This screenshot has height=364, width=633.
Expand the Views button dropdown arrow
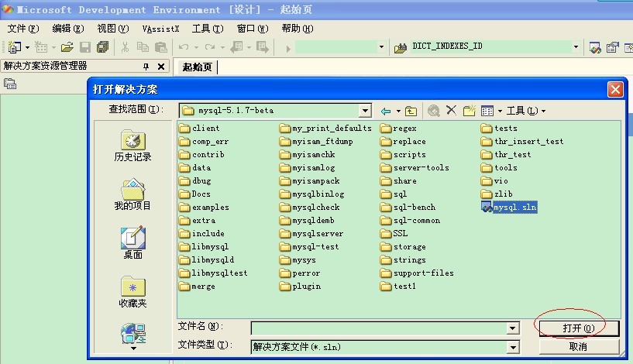click(x=500, y=111)
